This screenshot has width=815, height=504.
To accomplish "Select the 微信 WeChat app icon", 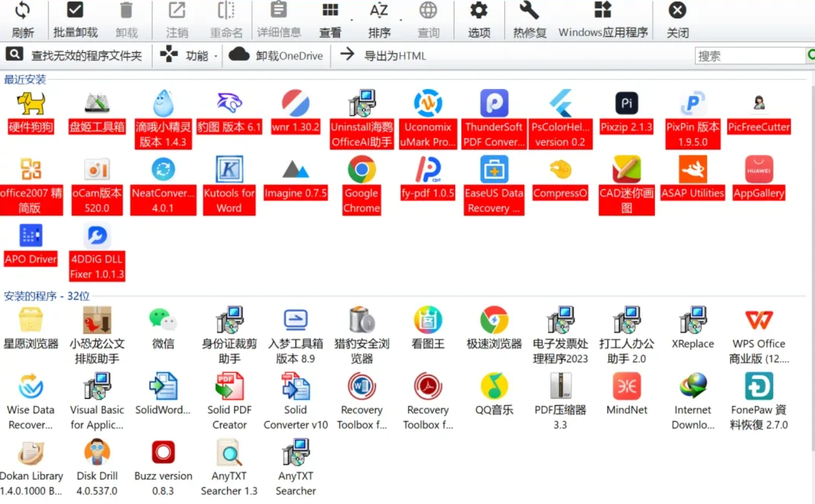I will (x=163, y=321).
